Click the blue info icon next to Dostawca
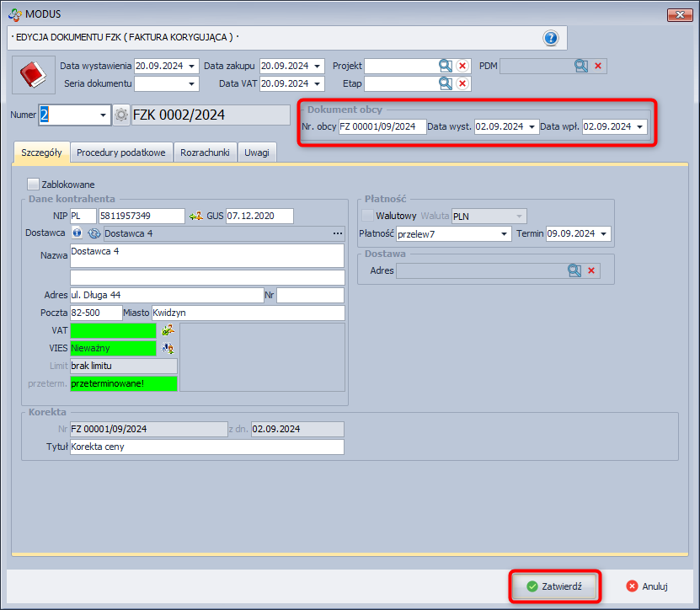700x610 pixels. [77, 233]
